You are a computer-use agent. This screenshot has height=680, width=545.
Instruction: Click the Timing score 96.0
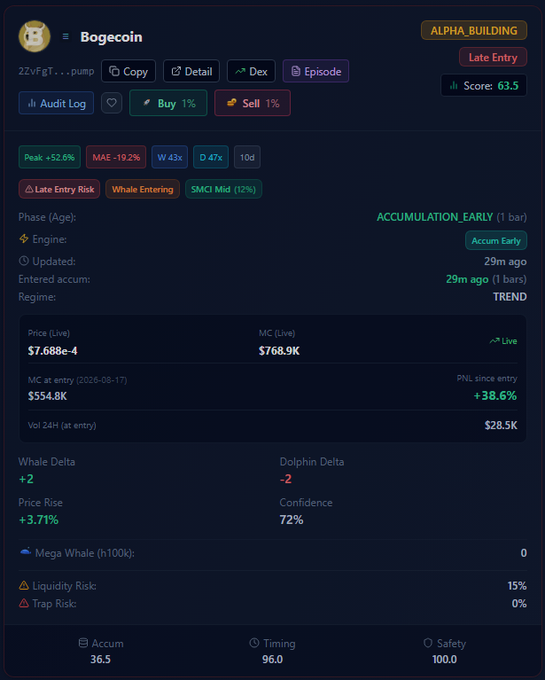272,660
